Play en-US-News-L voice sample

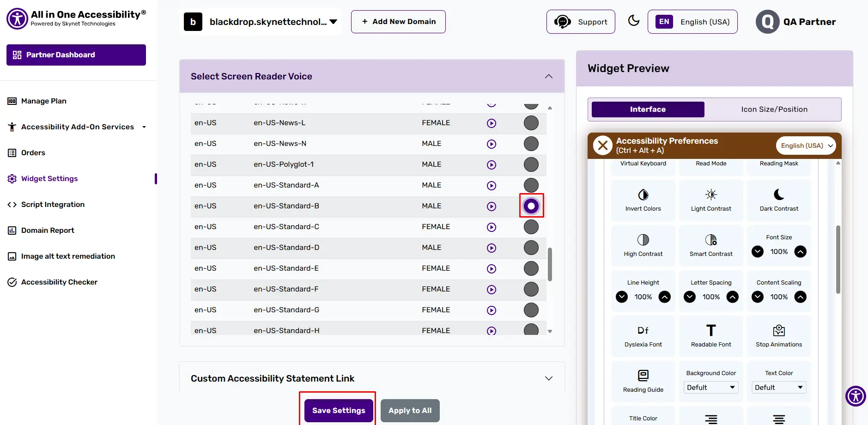492,123
